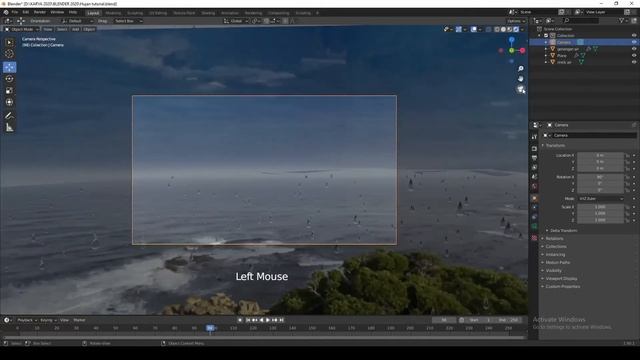The image size is (640, 360).
Task: Click the timeline play animation button
Action: pos(268,320)
